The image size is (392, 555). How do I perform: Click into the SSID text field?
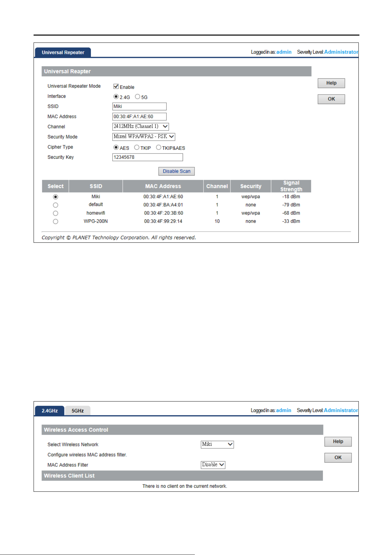coord(139,106)
